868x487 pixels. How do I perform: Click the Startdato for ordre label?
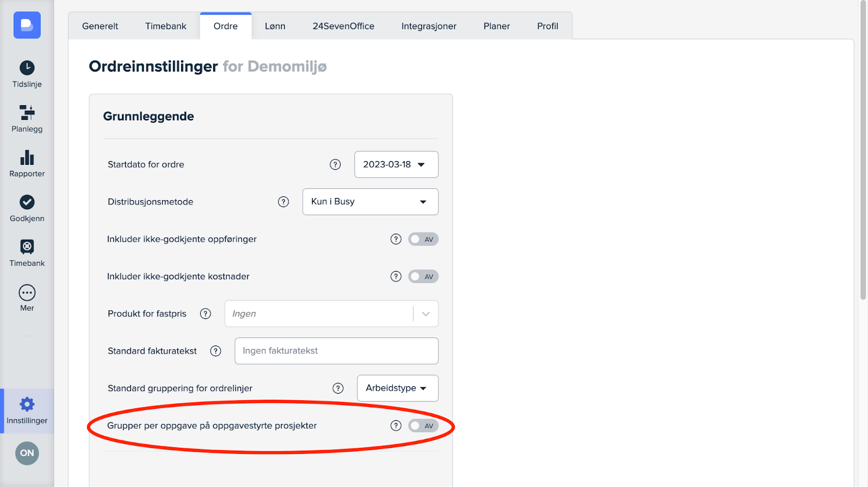(x=146, y=164)
